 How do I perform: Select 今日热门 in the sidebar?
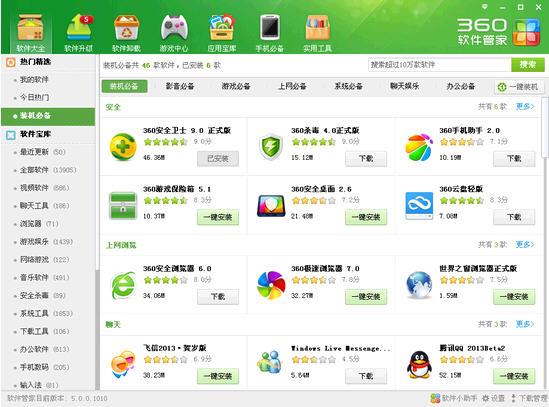34,97
